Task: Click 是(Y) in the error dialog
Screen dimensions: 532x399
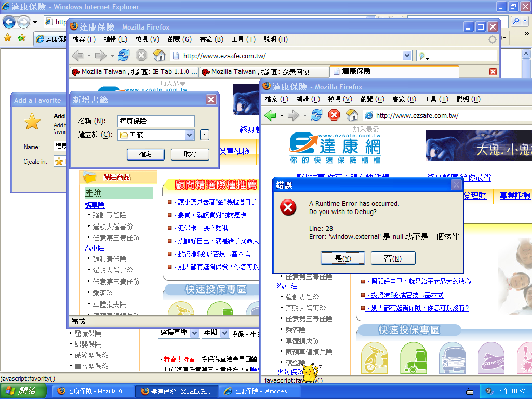Action: pos(343,258)
